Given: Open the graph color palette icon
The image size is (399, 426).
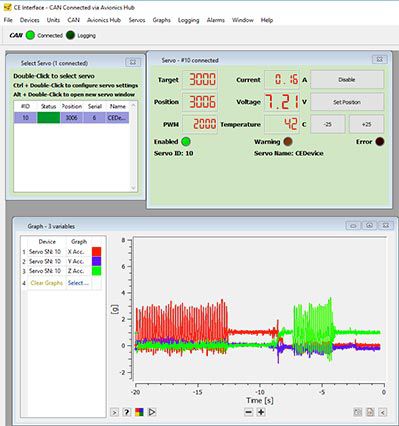Looking at the screenshot, I should (x=139, y=412).
